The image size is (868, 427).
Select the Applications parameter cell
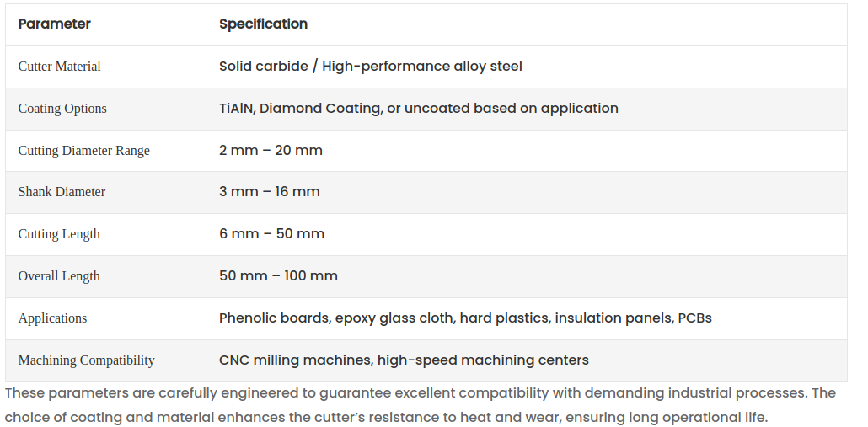pos(53,318)
